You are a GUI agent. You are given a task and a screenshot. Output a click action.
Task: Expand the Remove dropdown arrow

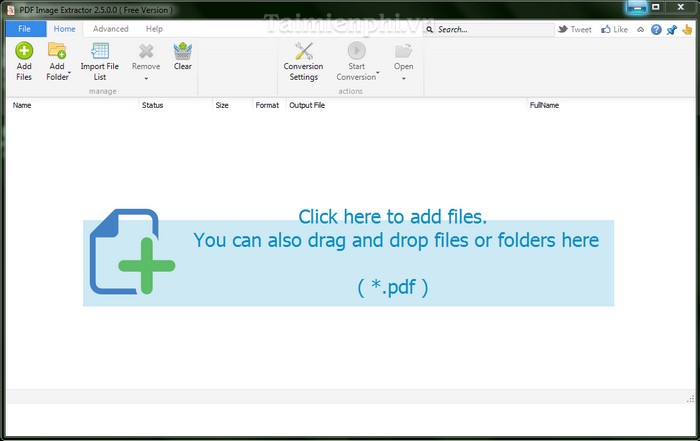146,79
